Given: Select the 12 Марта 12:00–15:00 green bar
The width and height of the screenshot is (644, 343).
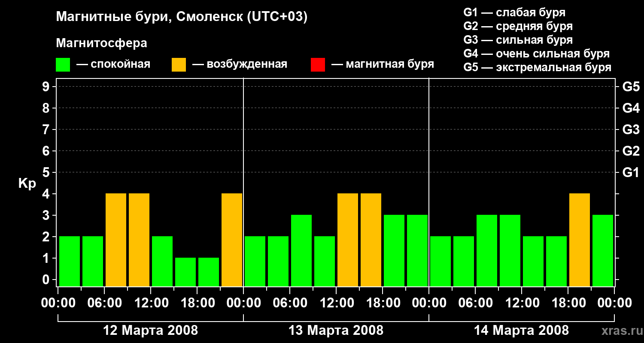Looking at the screenshot, I should click(162, 261).
